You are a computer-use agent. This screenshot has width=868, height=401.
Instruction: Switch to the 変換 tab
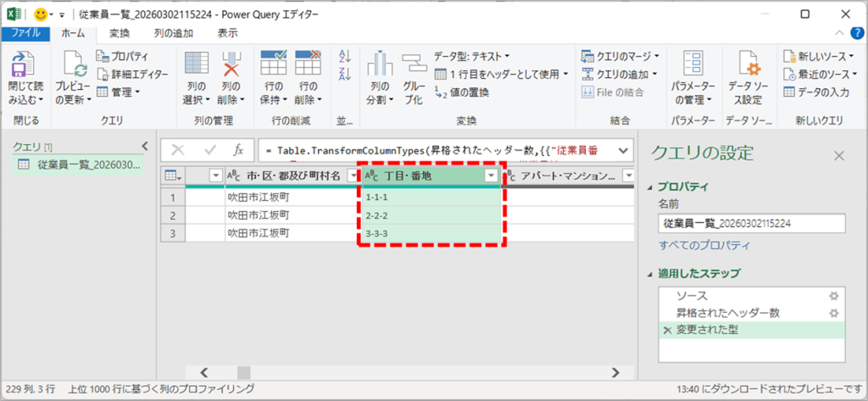[x=119, y=33]
